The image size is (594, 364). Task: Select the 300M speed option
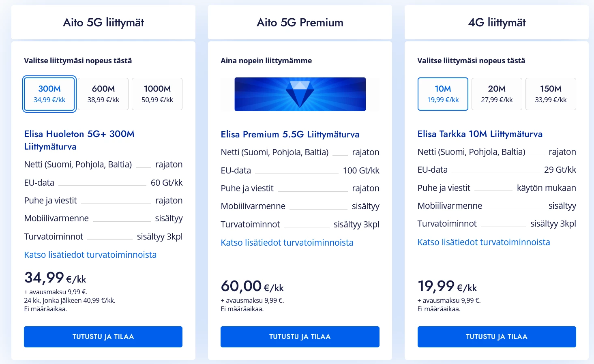[x=49, y=94]
